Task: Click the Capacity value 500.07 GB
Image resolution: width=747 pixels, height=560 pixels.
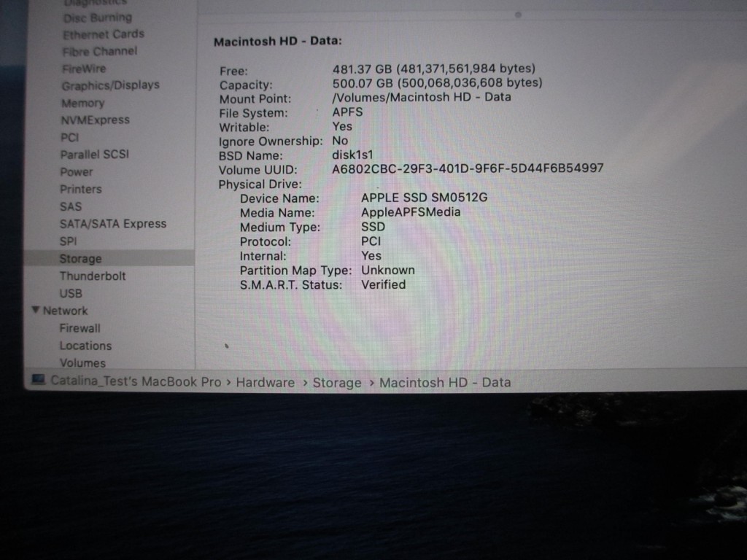Action: point(438,83)
